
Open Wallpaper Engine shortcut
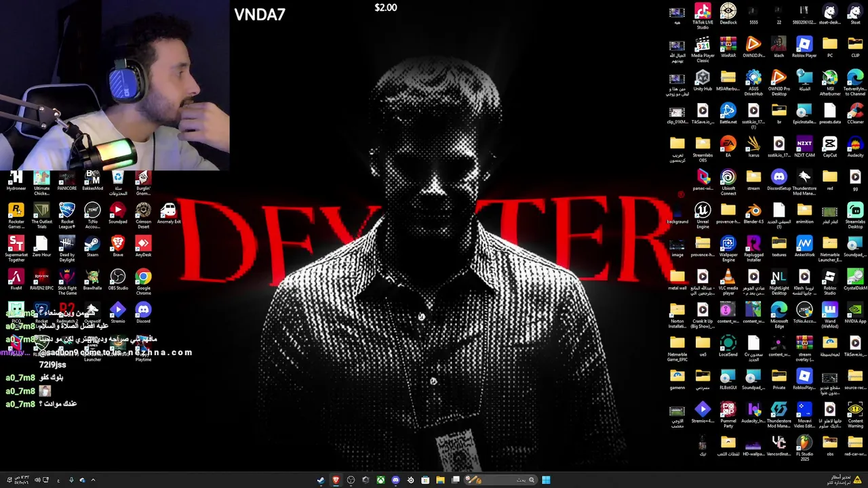click(x=728, y=249)
